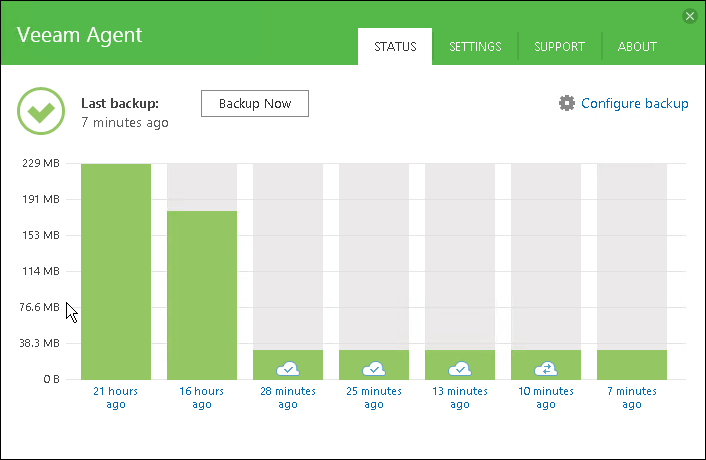Open the About tab

(637, 46)
